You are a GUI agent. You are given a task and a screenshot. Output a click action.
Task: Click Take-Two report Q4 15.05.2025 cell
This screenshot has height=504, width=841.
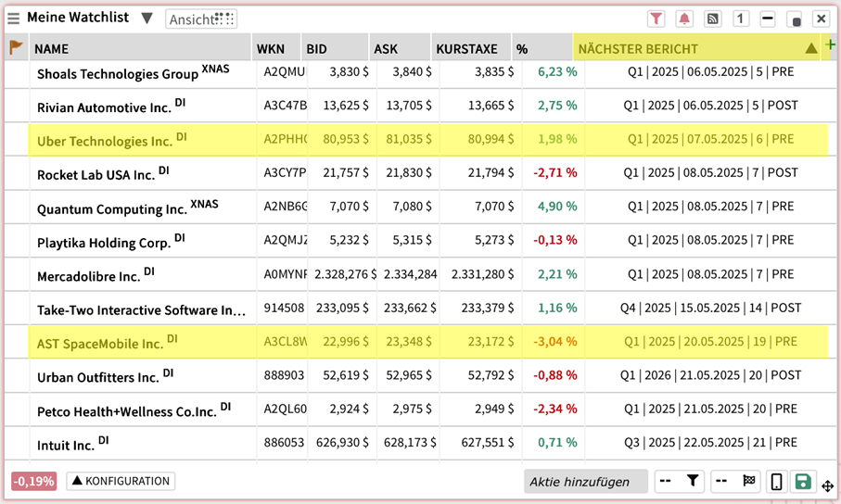coord(710,308)
